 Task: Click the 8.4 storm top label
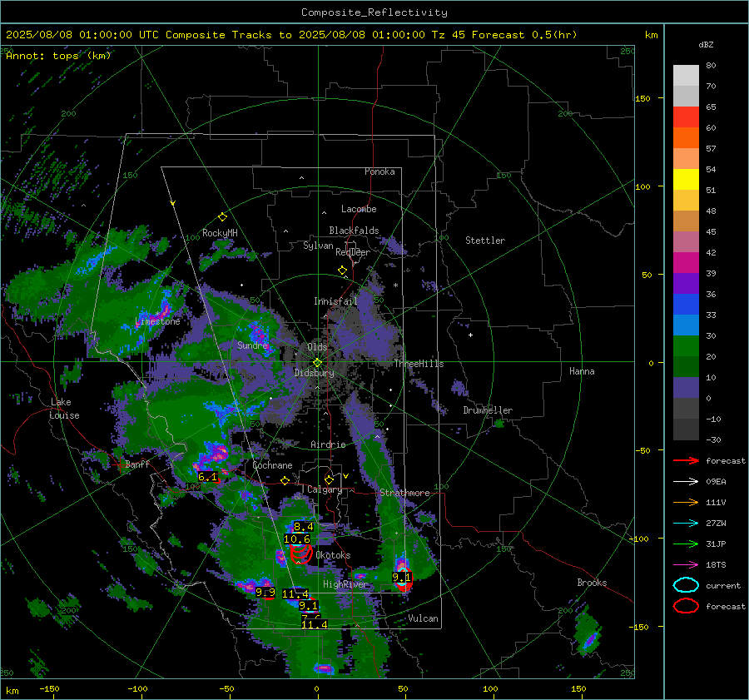pos(303,527)
